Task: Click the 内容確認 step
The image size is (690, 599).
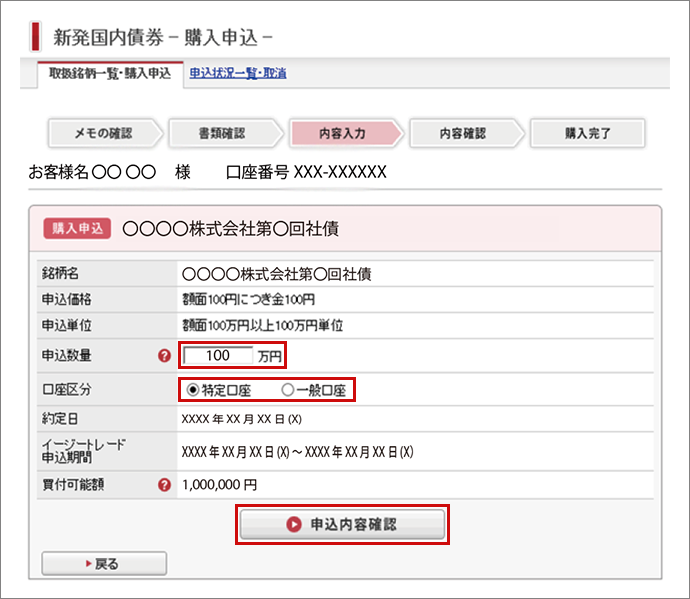Action: coord(466,133)
